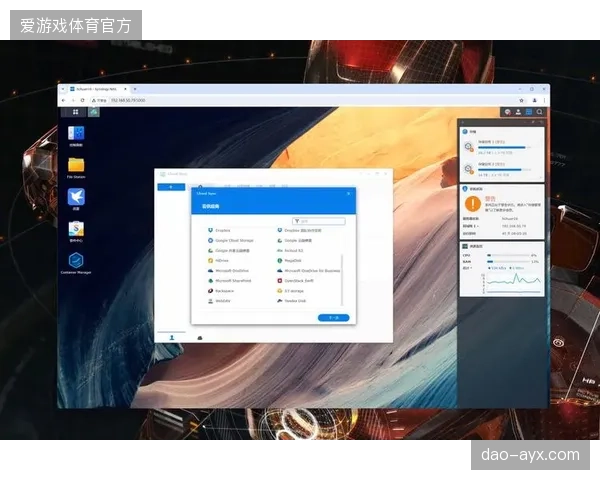Select Google Drive cloud provider
This screenshot has width=600, height=480.
(294, 240)
